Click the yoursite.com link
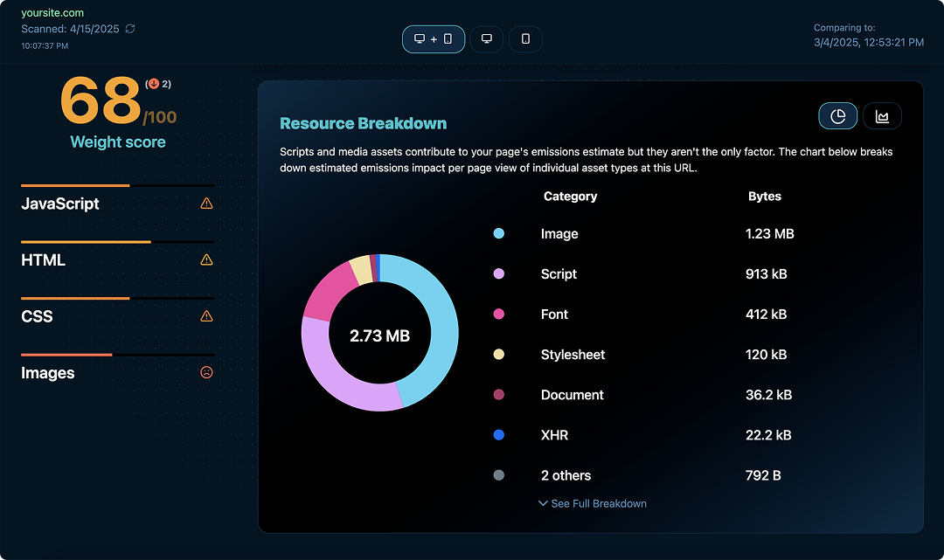This screenshot has height=560, width=944. [52, 12]
